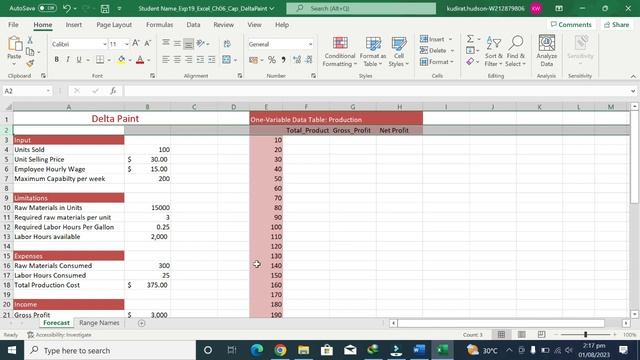Click the Save icon in the title bar

105,8
